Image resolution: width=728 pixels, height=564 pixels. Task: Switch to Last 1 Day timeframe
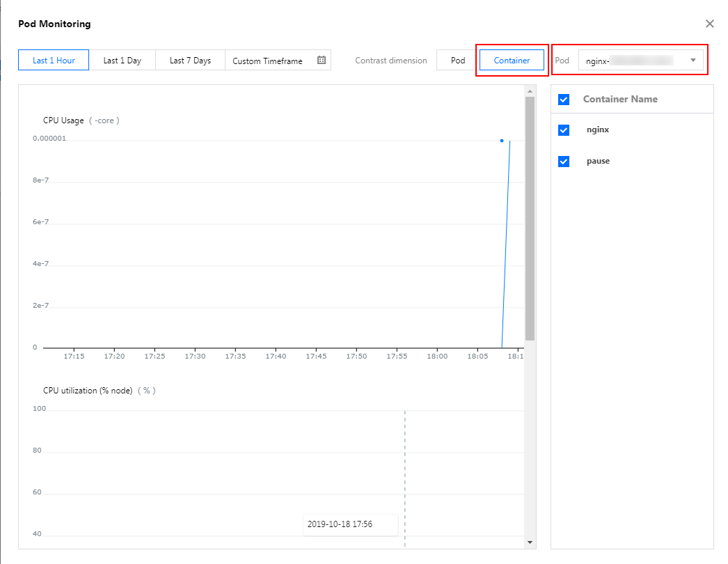(x=122, y=61)
